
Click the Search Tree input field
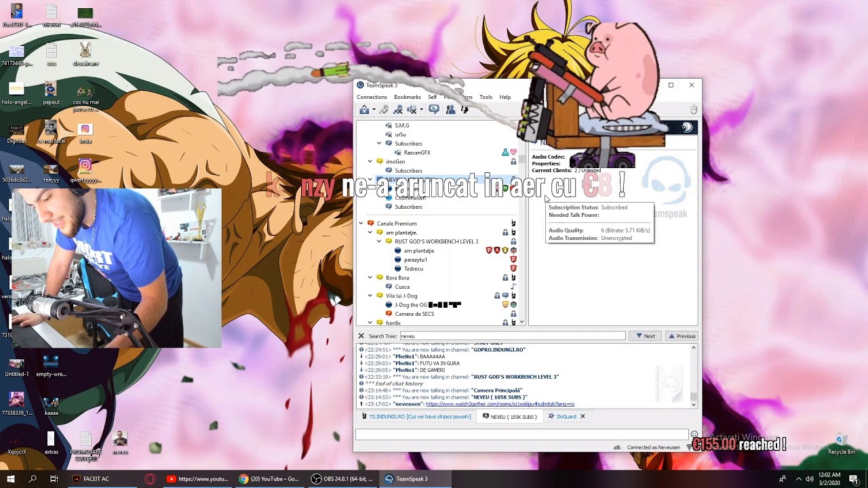click(512, 336)
